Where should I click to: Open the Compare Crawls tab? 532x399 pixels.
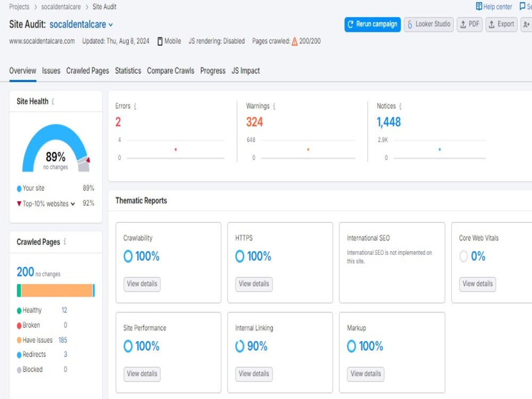click(x=170, y=71)
